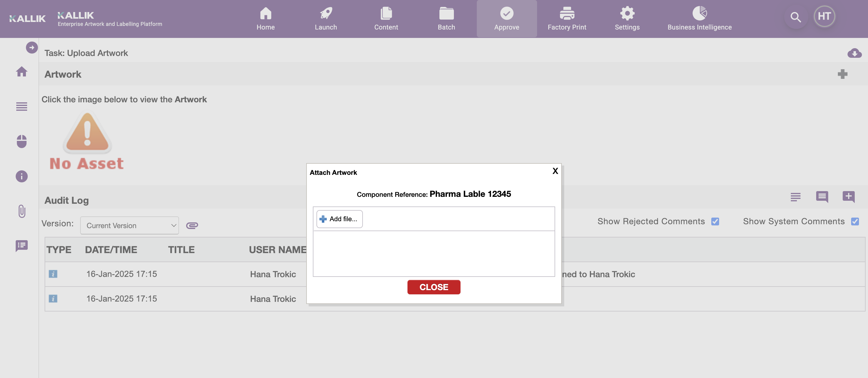Uncheck Show Rejected Comments
Viewport: 868px width, 378px height.
pos(715,221)
